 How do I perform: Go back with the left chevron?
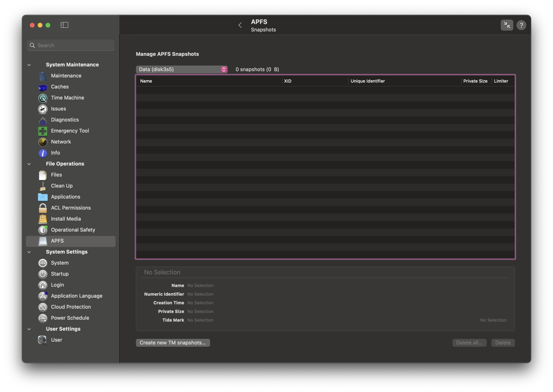point(240,25)
